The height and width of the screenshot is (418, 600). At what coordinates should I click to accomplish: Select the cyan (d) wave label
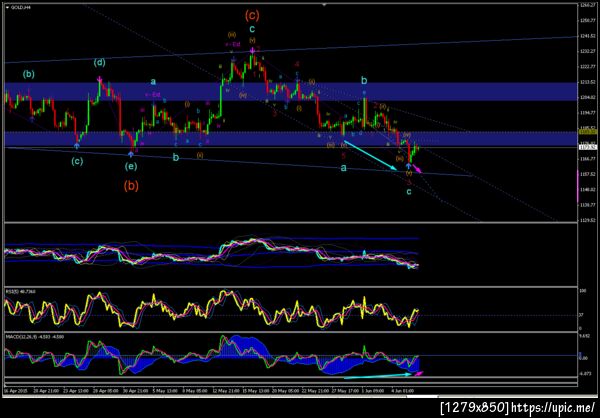pyautogui.click(x=99, y=63)
